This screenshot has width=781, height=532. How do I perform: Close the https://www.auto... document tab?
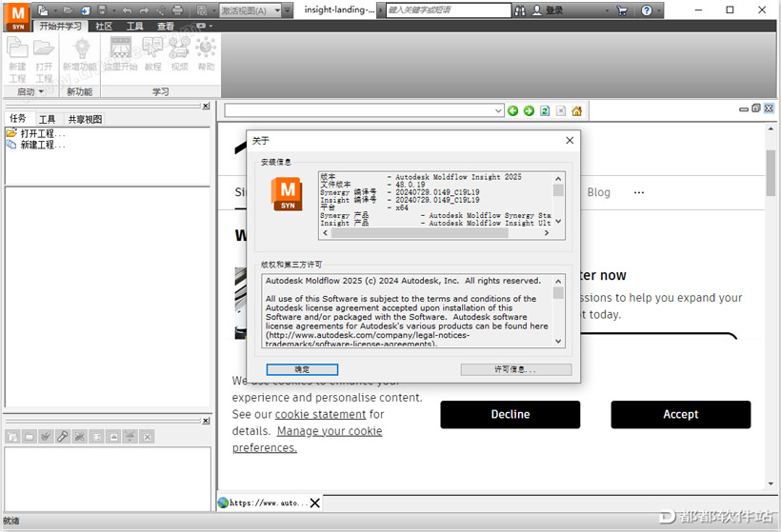(315, 503)
